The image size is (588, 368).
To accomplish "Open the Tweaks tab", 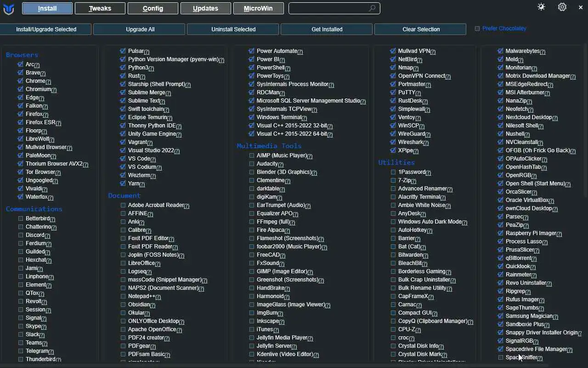I will point(100,8).
